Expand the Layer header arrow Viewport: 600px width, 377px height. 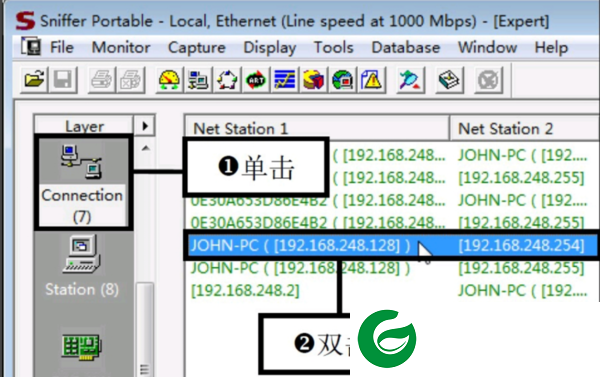click(145, 126)
